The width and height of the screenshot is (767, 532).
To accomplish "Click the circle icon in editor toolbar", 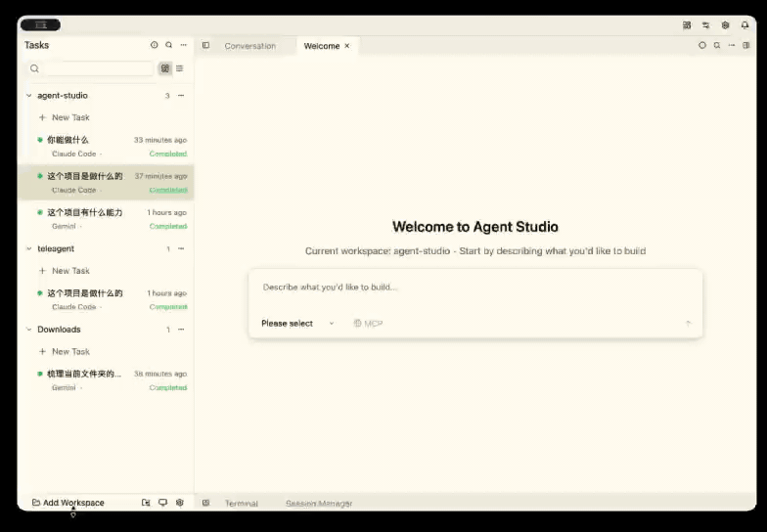I will 702,45.
